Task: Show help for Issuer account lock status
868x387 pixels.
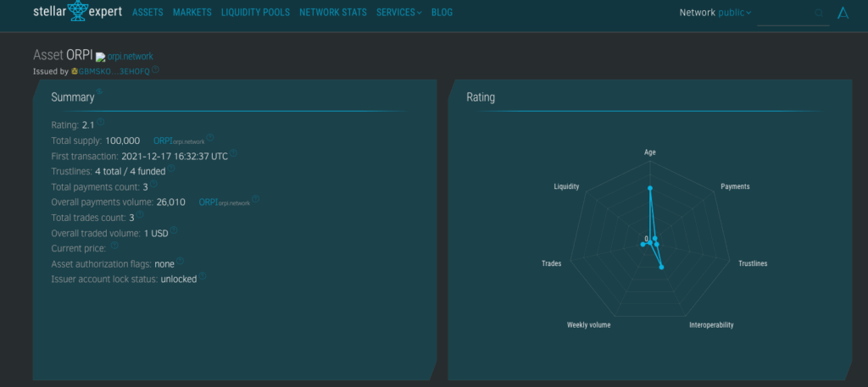Action: (x=203, y=276)
